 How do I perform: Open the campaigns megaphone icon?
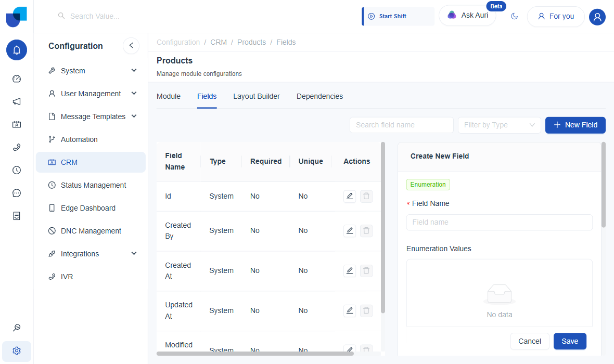pos(17,102)
